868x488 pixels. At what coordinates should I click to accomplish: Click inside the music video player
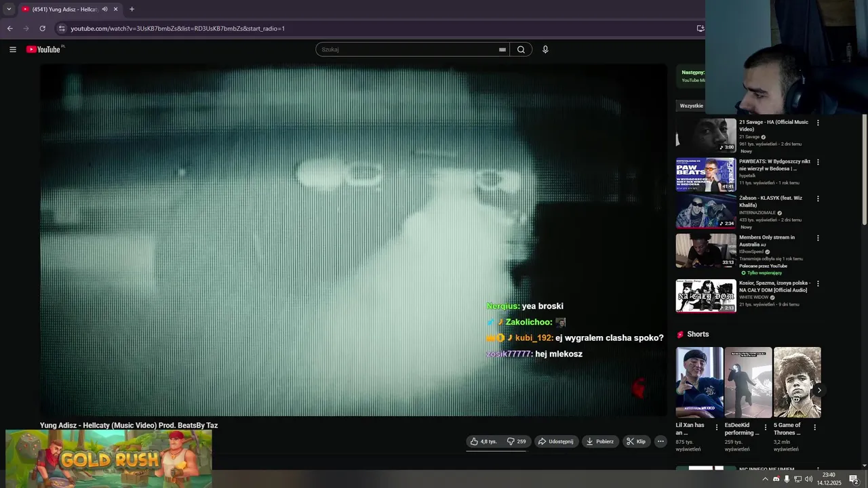click(x=353, y=240)
